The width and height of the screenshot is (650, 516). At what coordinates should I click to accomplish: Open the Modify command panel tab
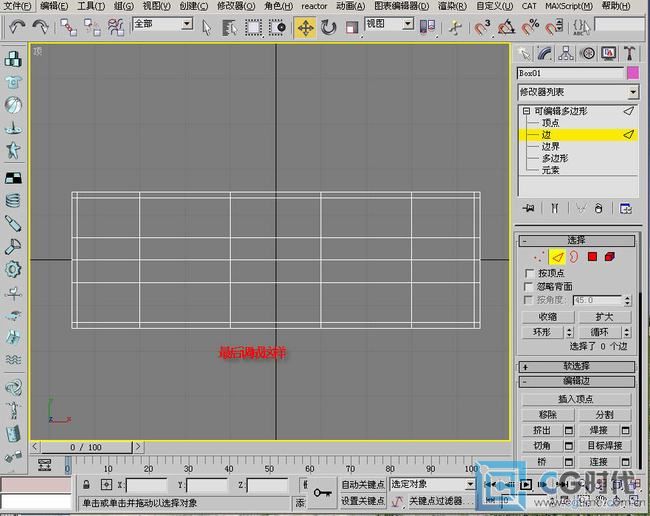pos(545,54)
